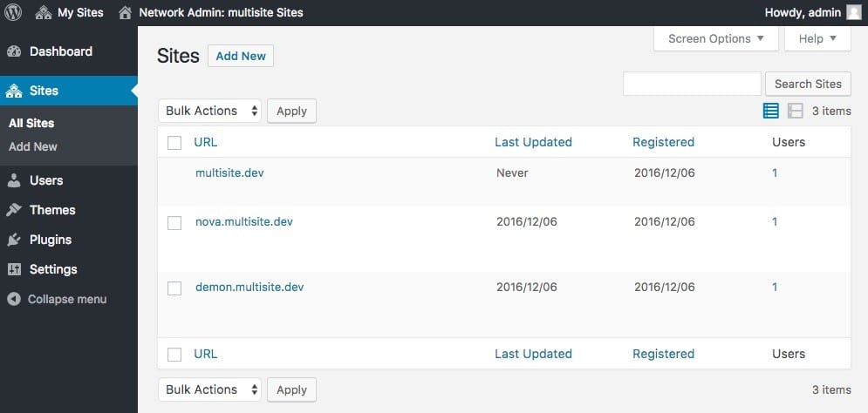Expand the Screen Options panel

pyautogui.click(x=715, y=38)
